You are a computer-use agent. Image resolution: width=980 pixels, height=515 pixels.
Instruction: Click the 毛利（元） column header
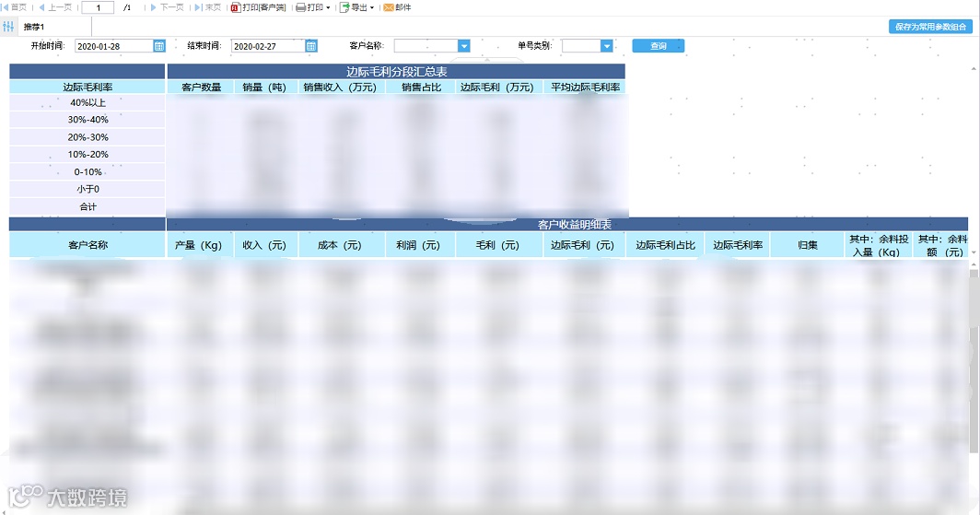(497, 245)
